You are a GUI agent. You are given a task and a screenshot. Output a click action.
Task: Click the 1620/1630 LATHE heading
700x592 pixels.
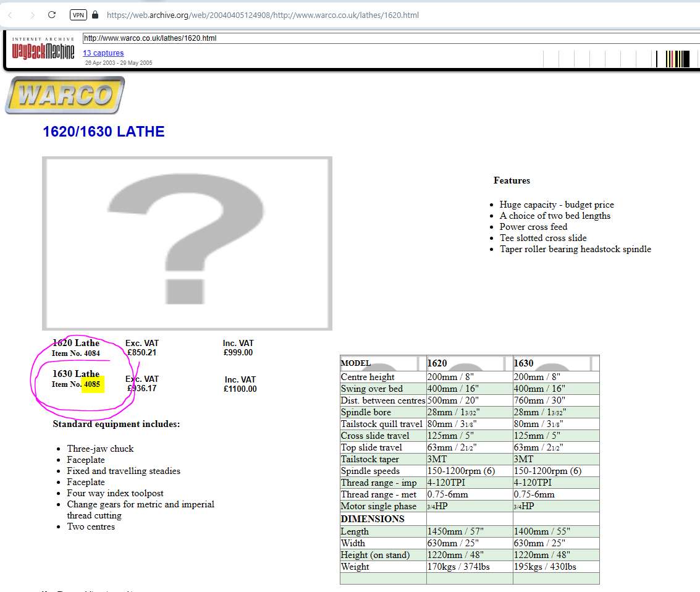(104, 131)
